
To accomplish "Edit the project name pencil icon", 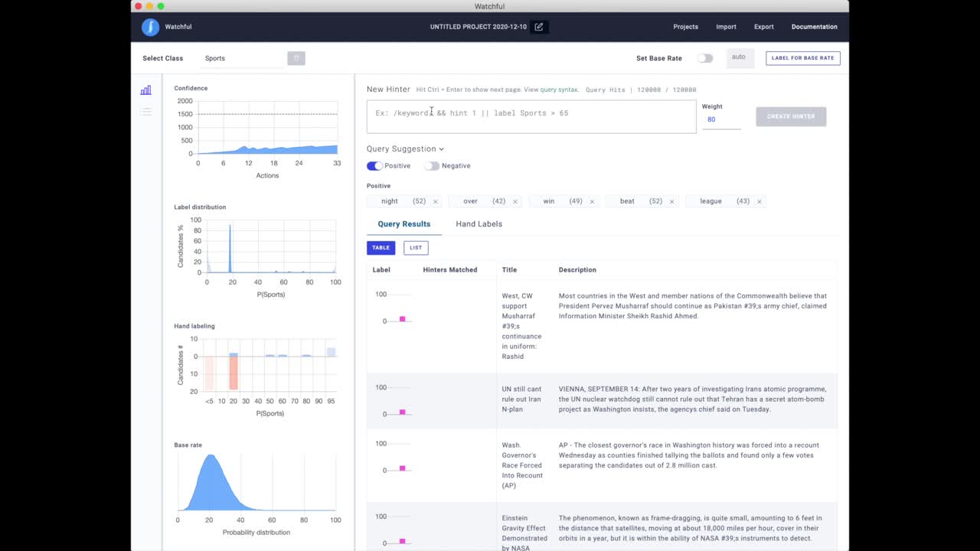I will point(539,27).
